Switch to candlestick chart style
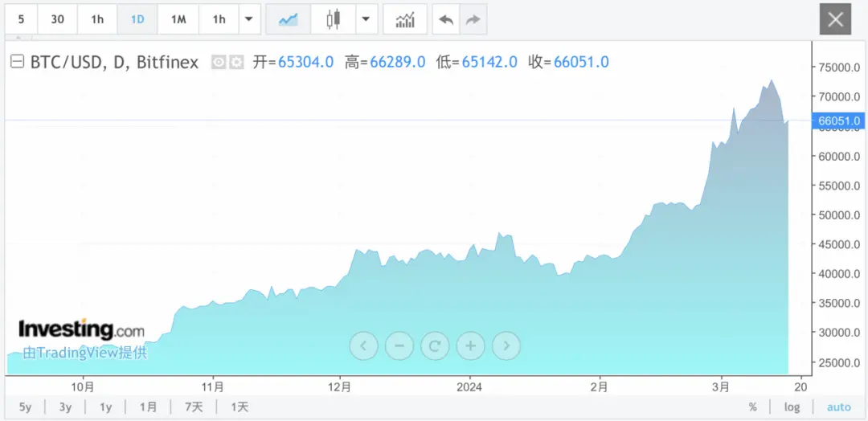The width and height of the screenshot is (868, 421). (333, 19)
